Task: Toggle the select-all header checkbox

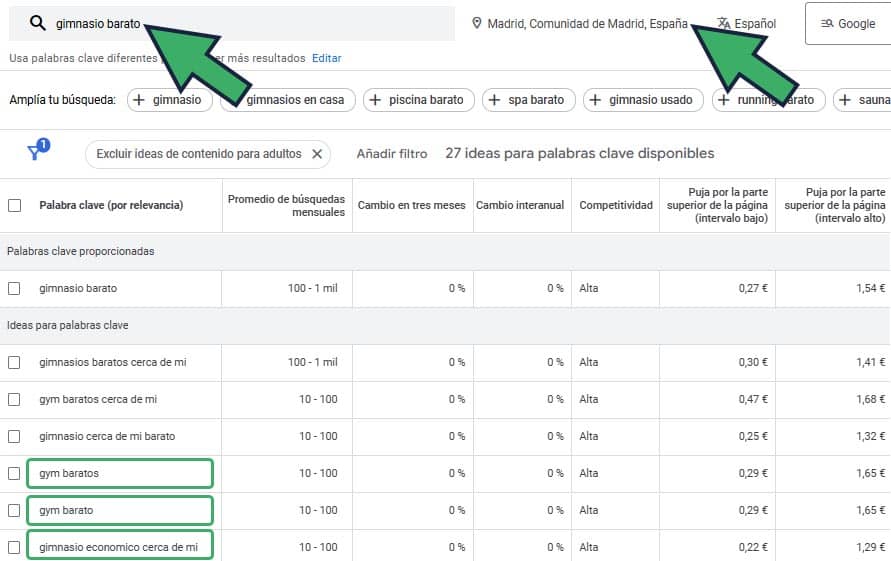Action: click(14, 205)
